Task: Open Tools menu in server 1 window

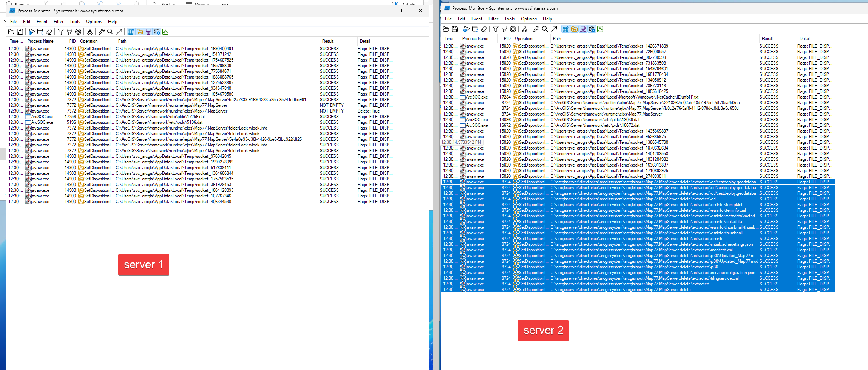Action: [x=75, y=22]
